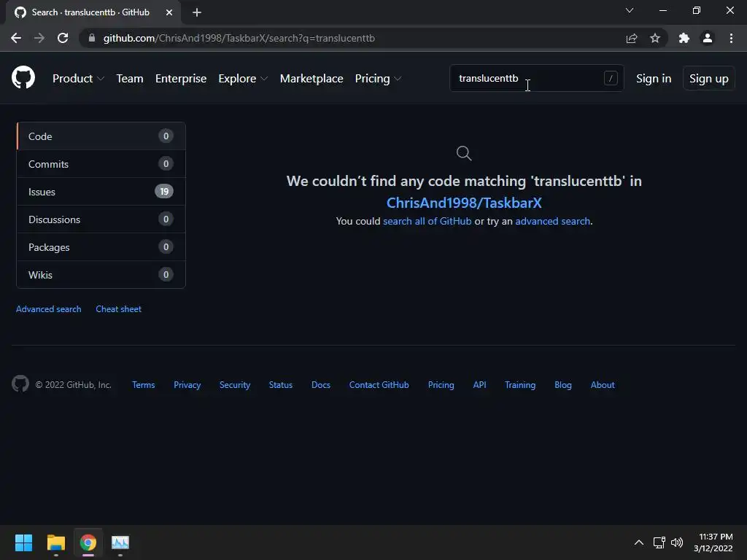The image size is (747, 560).
Task: Open network status tray icon
Action: pos(659,542)
